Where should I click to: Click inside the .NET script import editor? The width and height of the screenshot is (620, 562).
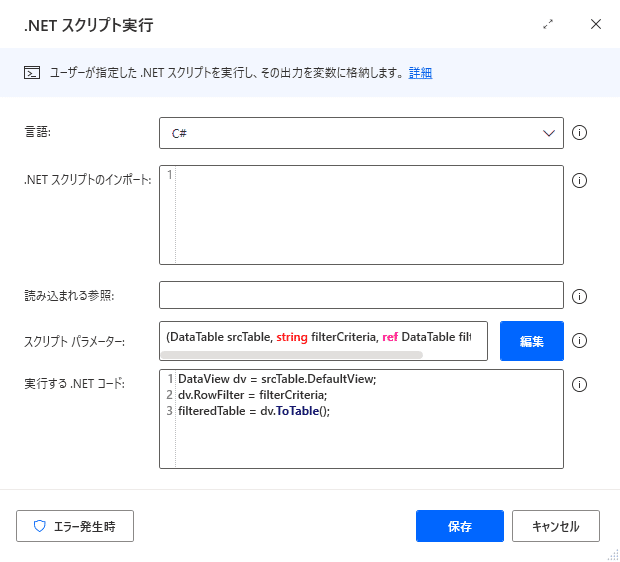[x=361, y=215]
